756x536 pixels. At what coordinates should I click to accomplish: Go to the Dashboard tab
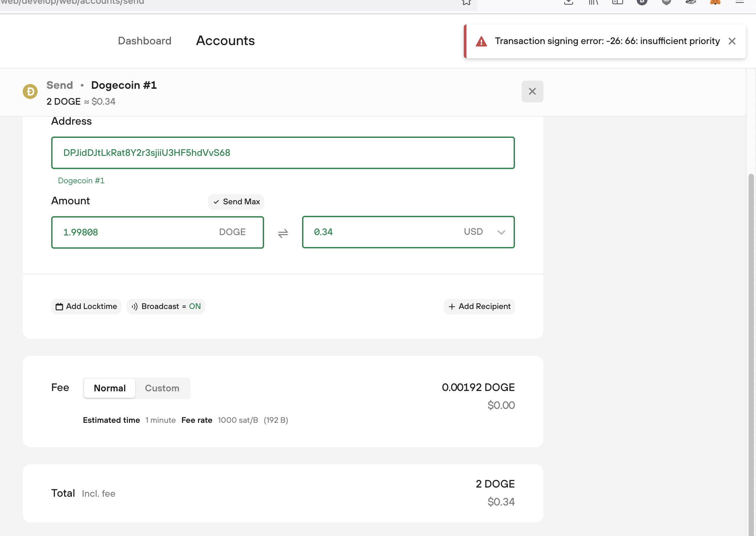[144, 41]
